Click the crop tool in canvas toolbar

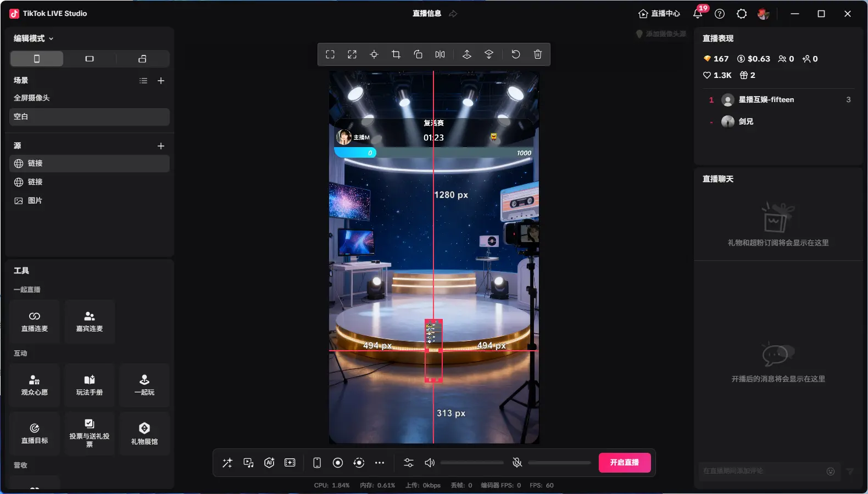396,54
